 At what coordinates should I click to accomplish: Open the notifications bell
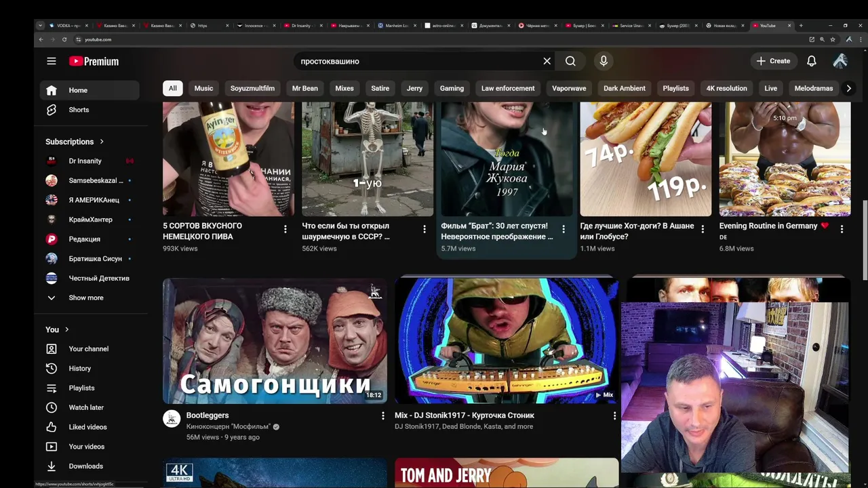(x=812, y=61)
